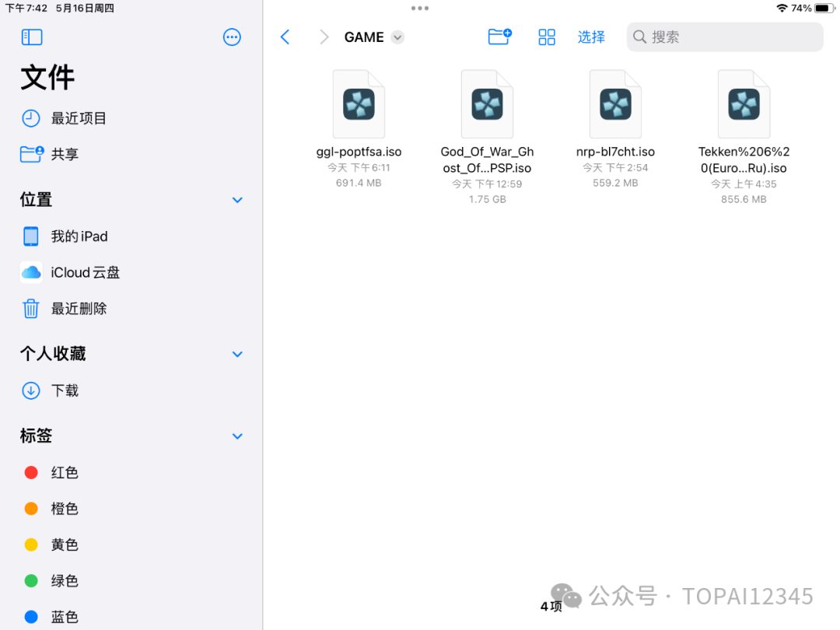This screenshot has height=630, width=840.
Task: Tap the battery status icon
Action: coord(824,8)
